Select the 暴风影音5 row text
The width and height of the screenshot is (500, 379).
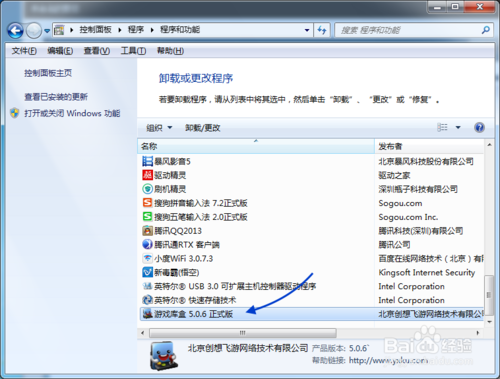coord(172,162)
